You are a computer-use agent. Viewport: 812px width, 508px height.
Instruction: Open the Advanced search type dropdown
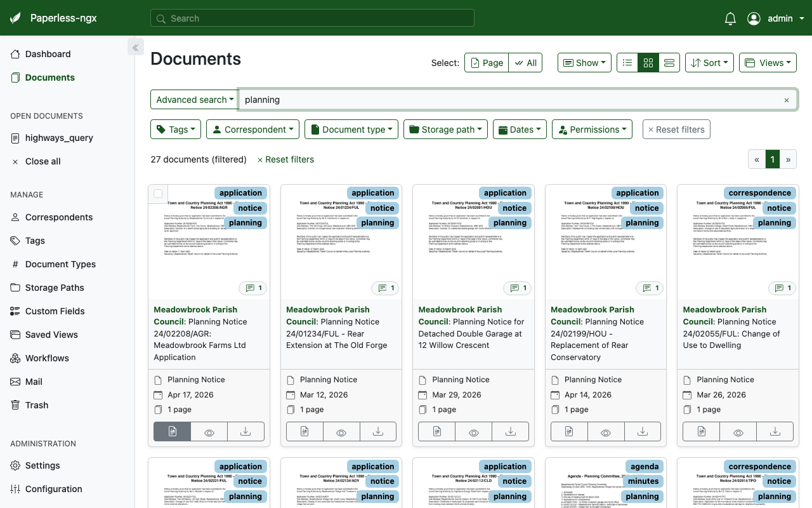click(x=194, y=100)
